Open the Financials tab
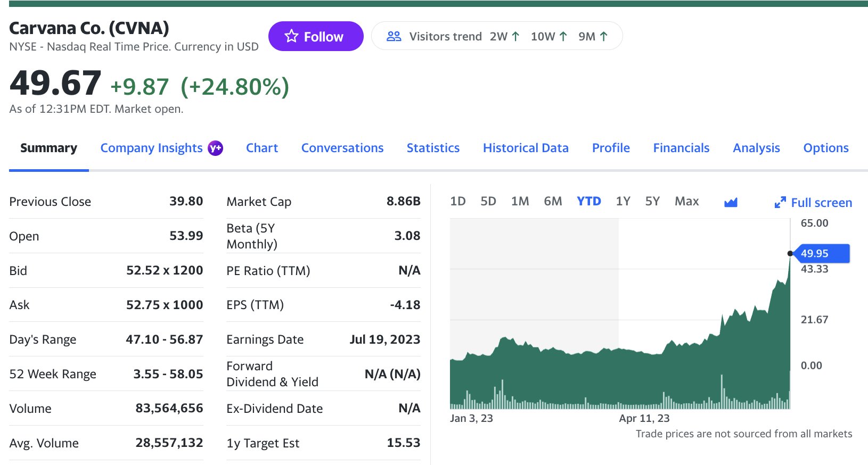The width and height of the screenshot is (868, 465). (x=681, y=148)
